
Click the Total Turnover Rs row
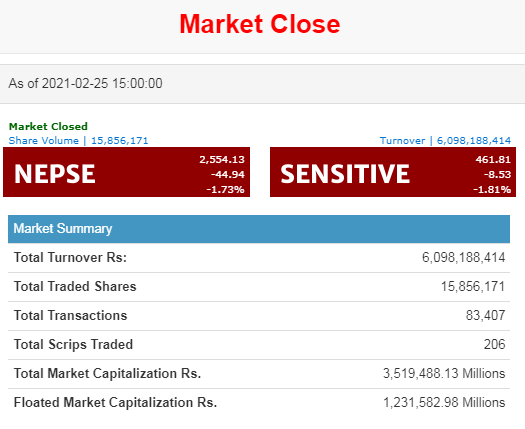[x=259, y=258]
